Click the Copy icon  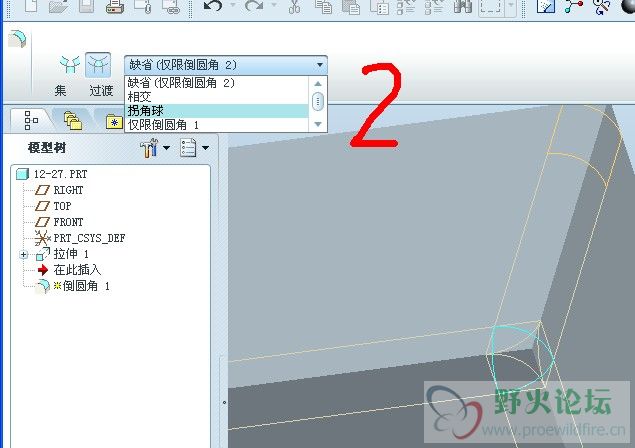coord(323,6)
